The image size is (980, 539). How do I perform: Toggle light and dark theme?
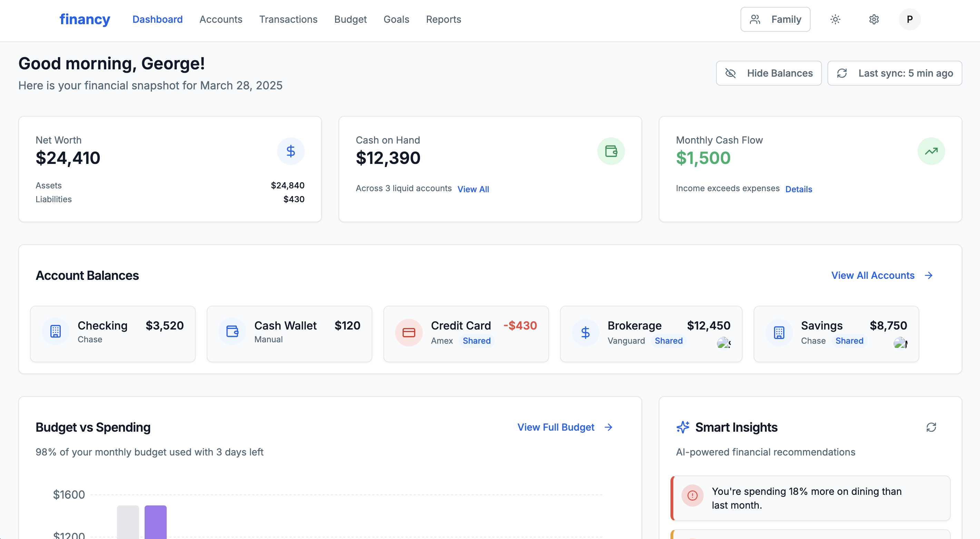point(835,19)
